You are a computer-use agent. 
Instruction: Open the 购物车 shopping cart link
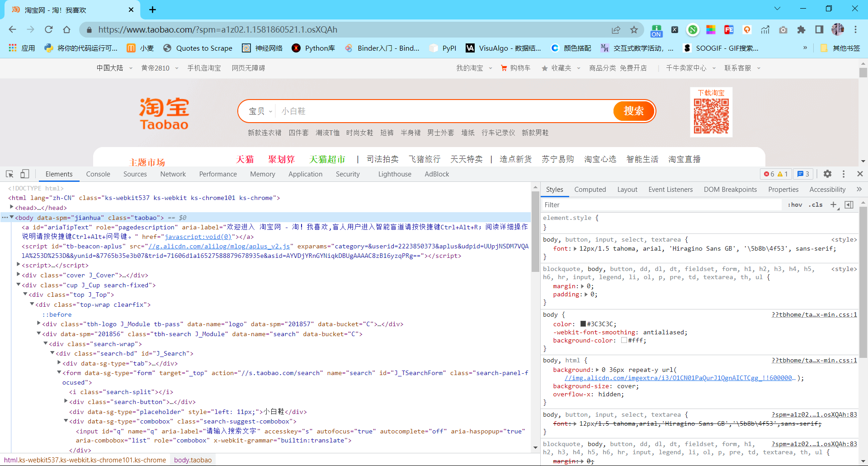pos(516,68)
